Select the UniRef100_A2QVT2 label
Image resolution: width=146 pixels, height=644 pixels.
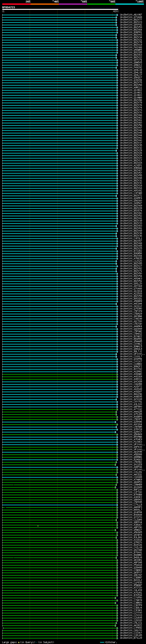131,387
